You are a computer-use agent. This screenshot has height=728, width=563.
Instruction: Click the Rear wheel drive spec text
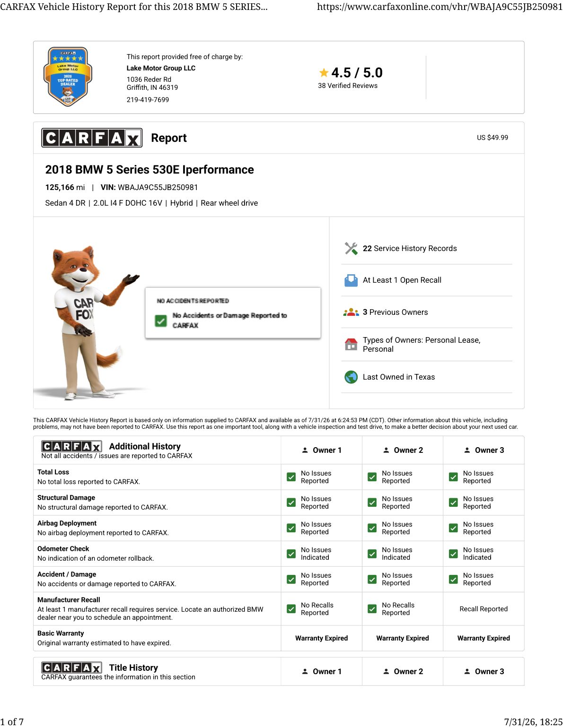pos(229,203)
